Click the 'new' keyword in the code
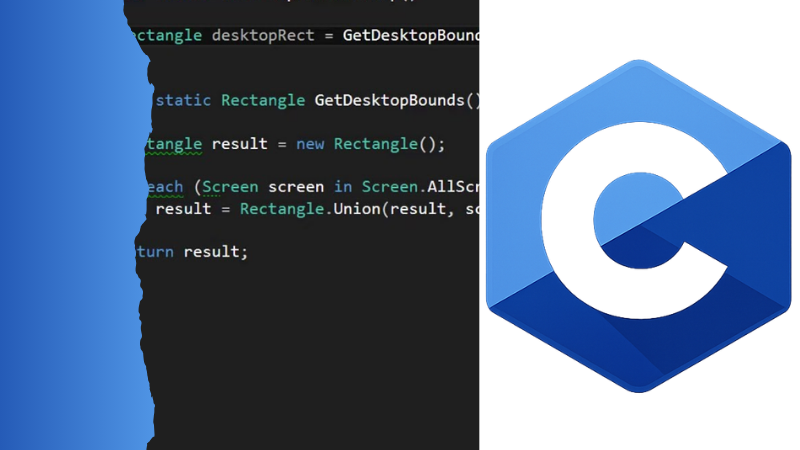Image resolution: width=800 pixels, height=450 pixels. click(x=310, y=144)
